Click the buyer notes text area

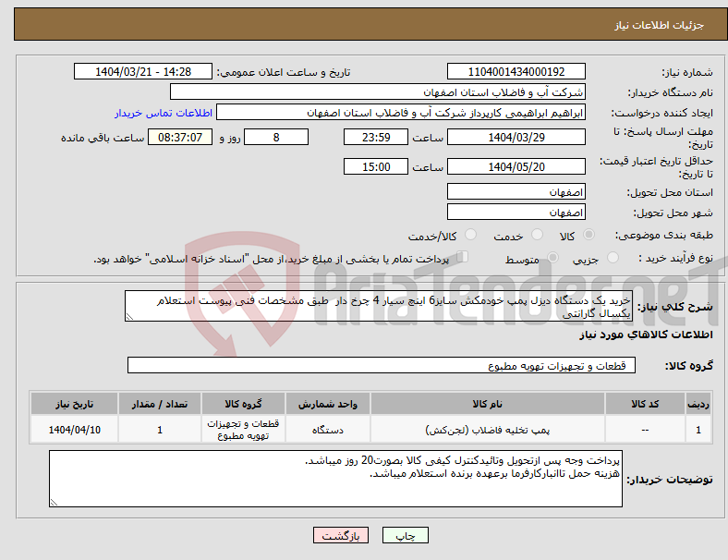tap(335, 479)
